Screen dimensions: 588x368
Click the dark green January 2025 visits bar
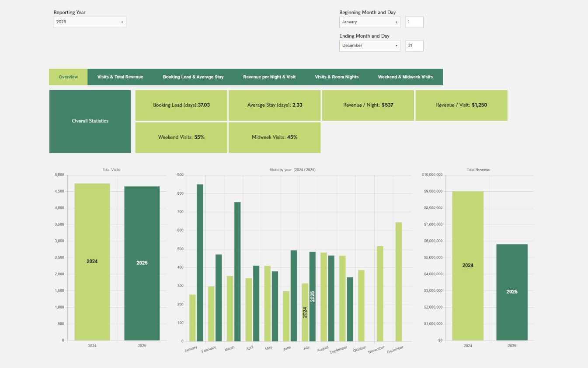coord(200,263)
